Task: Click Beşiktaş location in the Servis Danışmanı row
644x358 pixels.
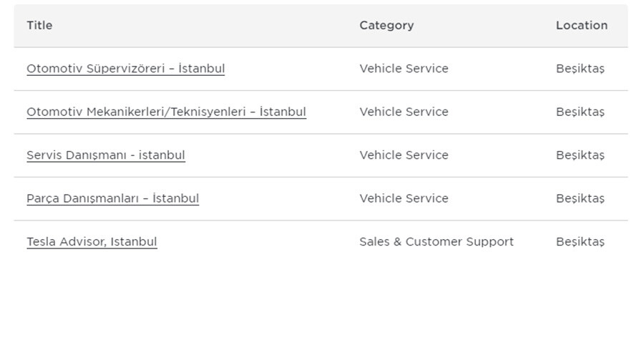Action: pyautogui.click(x=580, y=155)
